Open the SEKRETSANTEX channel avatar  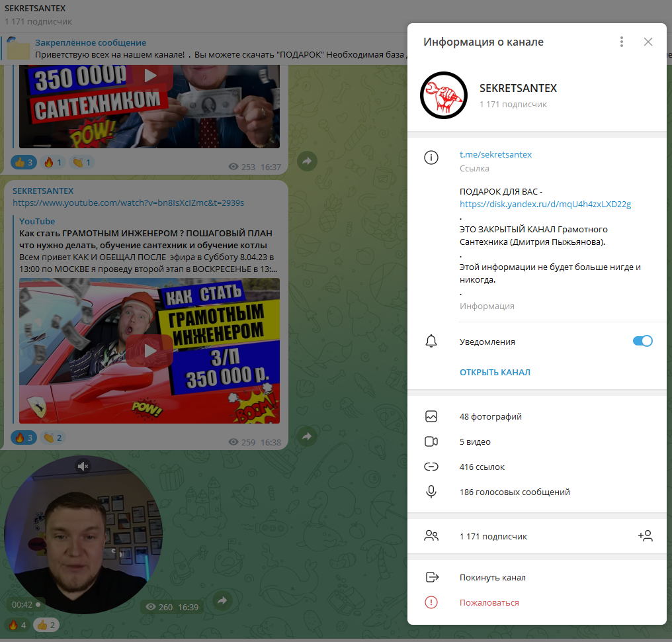tap(444, 95)
